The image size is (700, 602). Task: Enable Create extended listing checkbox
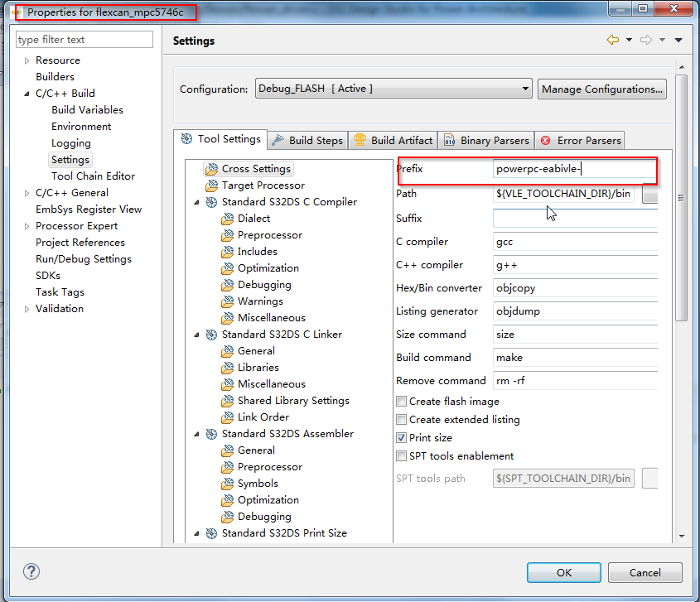(401, 420)
